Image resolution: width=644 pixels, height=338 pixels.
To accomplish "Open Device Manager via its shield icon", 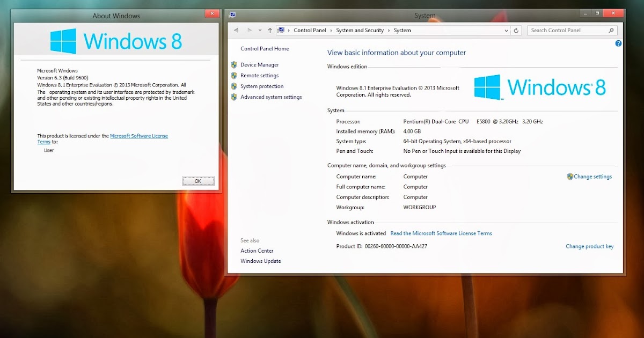I will [234, 64].
